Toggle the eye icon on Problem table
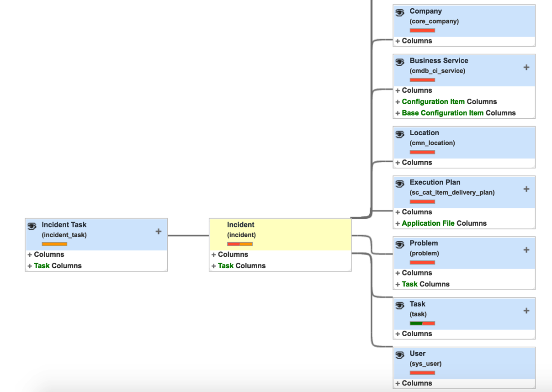This screenshot has height=392, width=552. tap(400, 245)
